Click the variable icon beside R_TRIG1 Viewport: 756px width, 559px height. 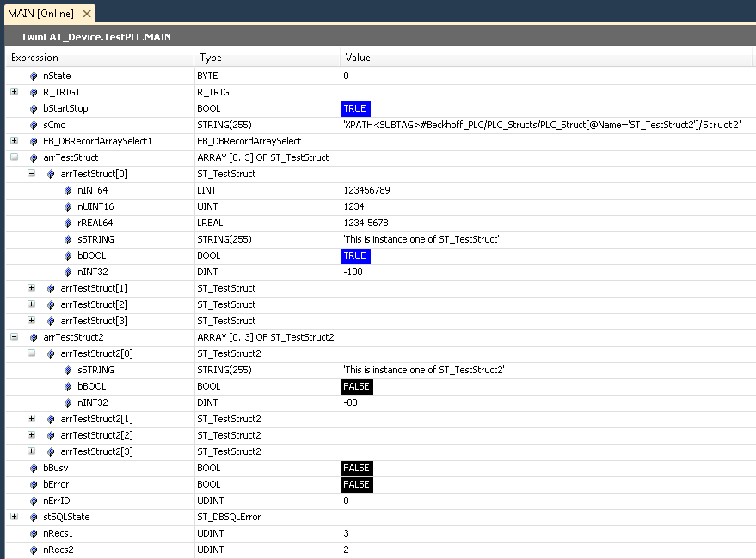(x=34, y=93)
